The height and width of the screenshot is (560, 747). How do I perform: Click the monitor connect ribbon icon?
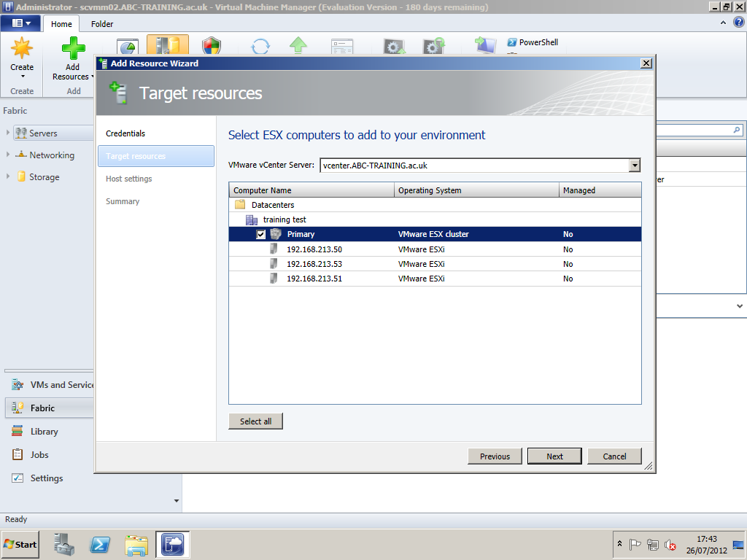[x=485, y=46]
